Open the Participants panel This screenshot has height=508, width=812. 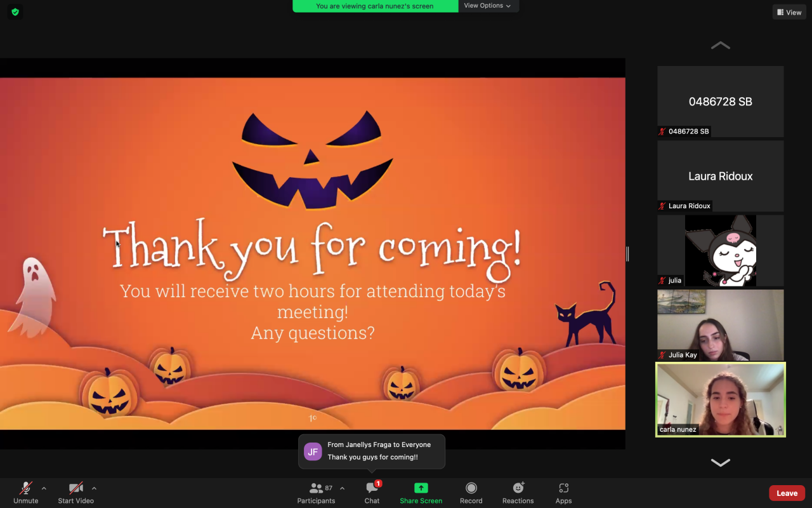[x=316, y=493]
